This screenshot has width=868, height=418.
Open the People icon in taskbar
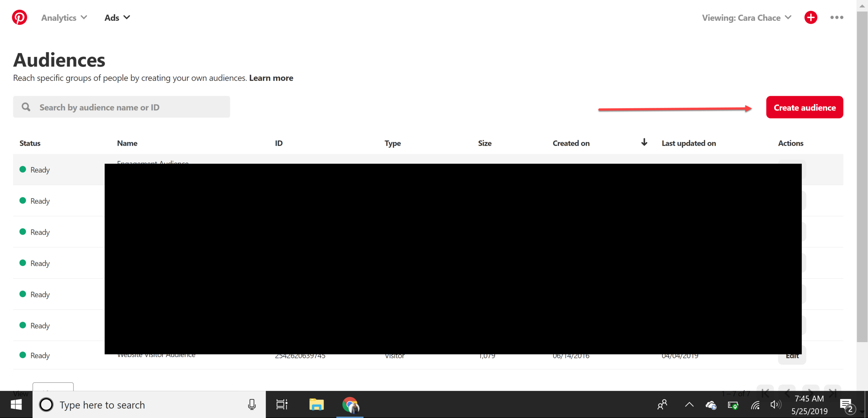[x=662, y=404]
